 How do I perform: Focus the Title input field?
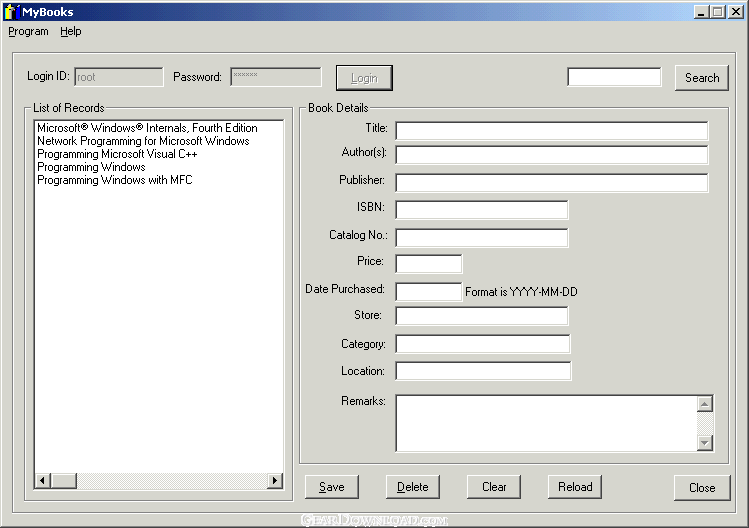click(552, 130)
